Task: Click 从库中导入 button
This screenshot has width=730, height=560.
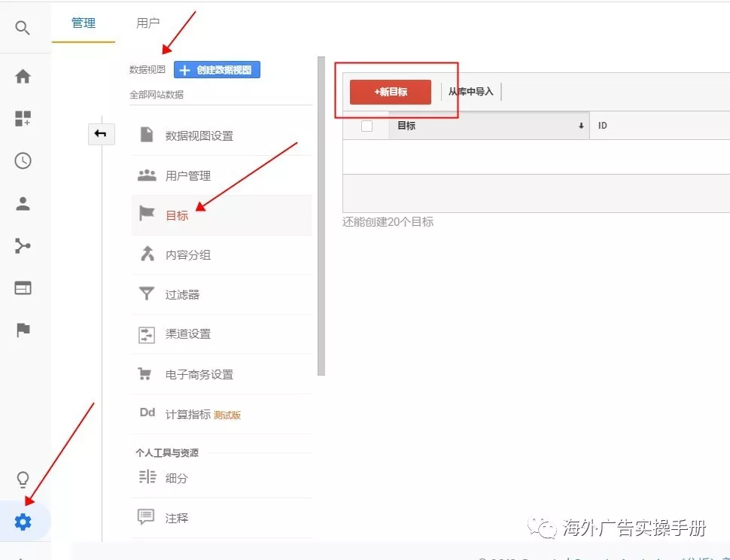Action: click(x=470, y=92)
